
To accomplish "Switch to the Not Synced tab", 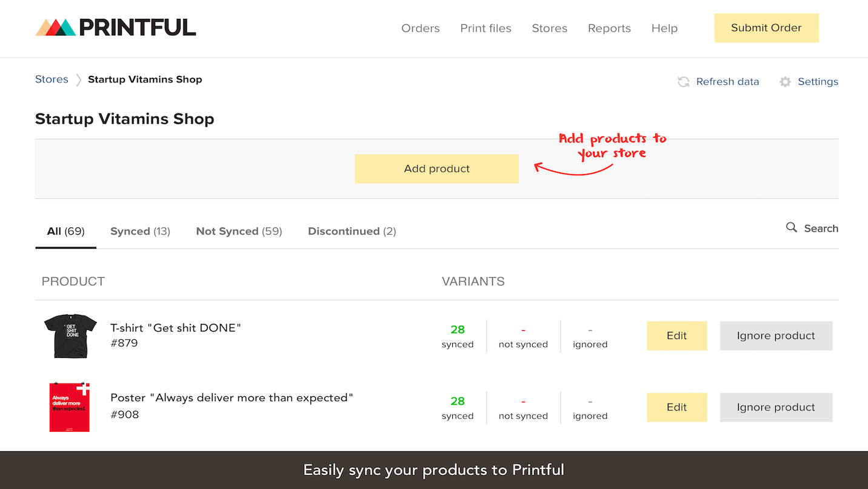I will (239, 231).
